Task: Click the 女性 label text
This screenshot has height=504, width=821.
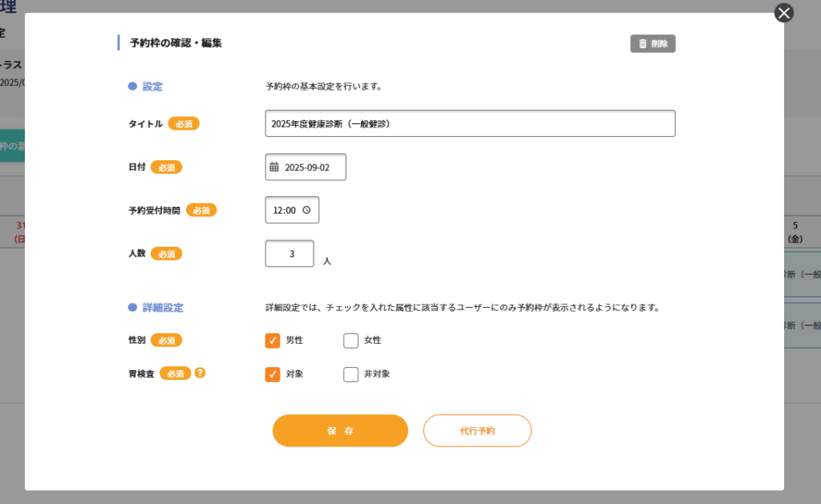Action: [372, 341]
